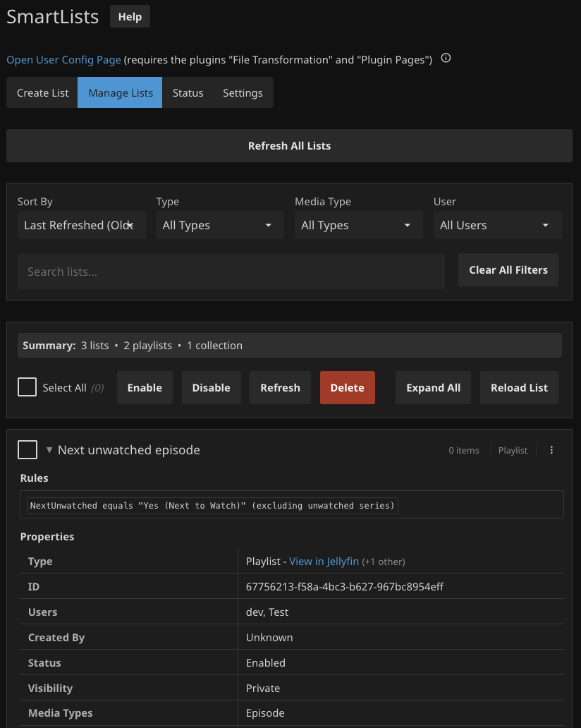Open the Settings tab
The height and width of the screenshot is (728, 581).
click(x=243, y=93)
